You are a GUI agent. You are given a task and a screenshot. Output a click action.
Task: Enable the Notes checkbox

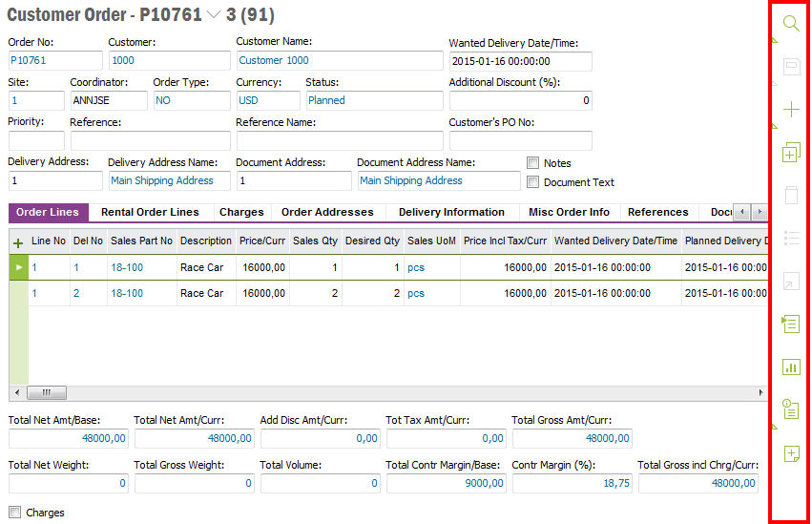533,163
